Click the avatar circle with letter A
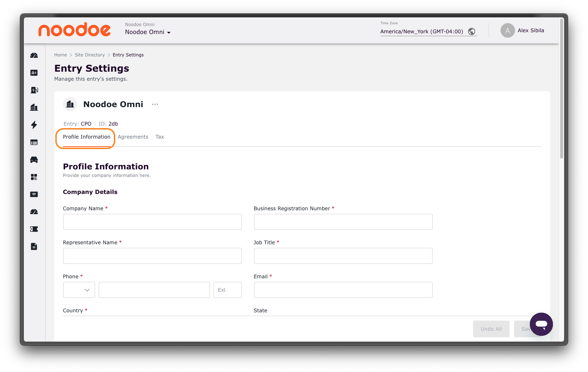This screenshot has width=588, height=372. point(507,30)
